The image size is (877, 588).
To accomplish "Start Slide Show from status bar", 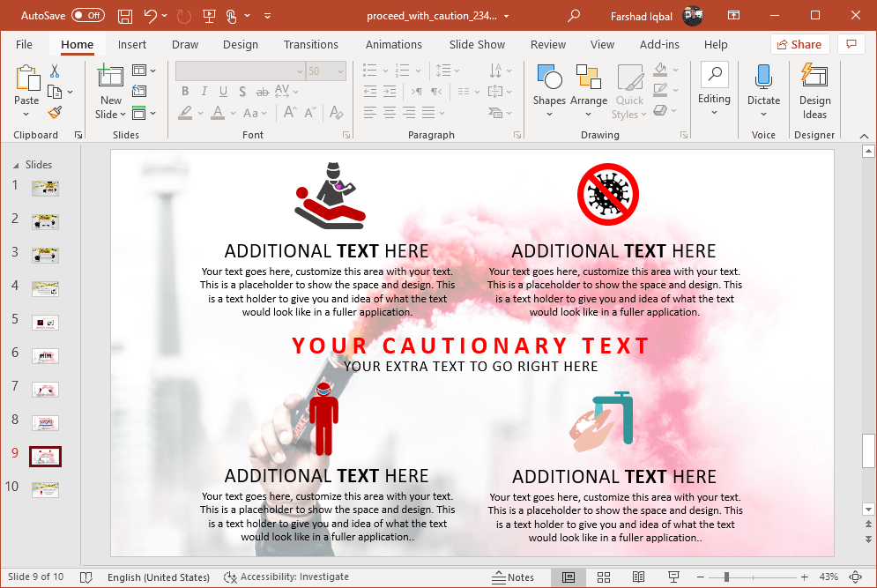I will coord(673,577).
